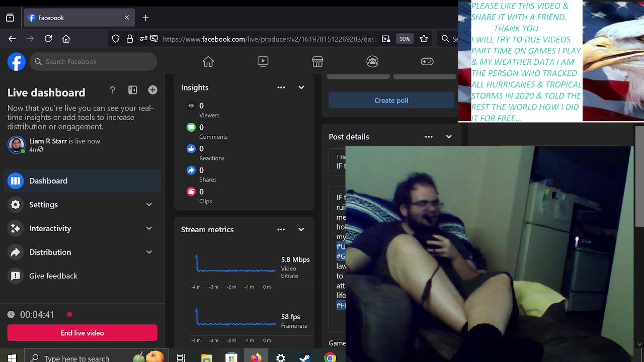This screenshot has height=362, width=644.
Task: Collapse the Post details panel chevron
Action: (x=449, y=137)
